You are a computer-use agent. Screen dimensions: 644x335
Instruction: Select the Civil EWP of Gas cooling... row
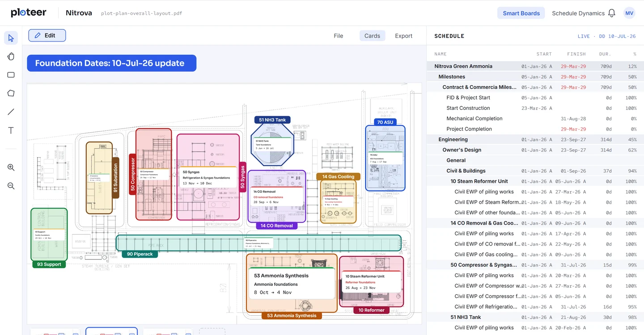click(x=535, y=255)
